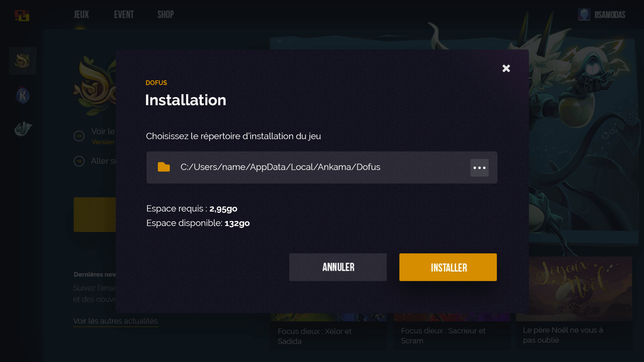Select the Dofus game icon in sidebar

pos(23,61)
